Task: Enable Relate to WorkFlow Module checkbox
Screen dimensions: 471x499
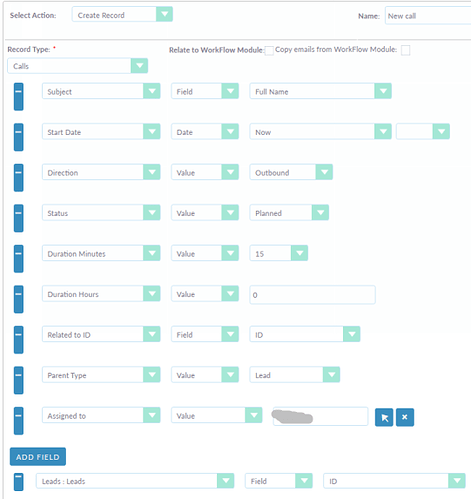Action: click(269, 50)
